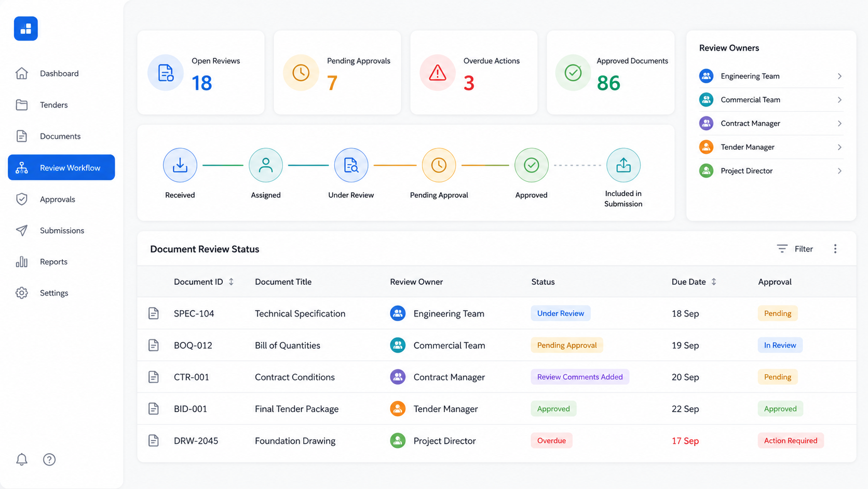
Task: Click the Document Title column header
Action: coord(283,282)
